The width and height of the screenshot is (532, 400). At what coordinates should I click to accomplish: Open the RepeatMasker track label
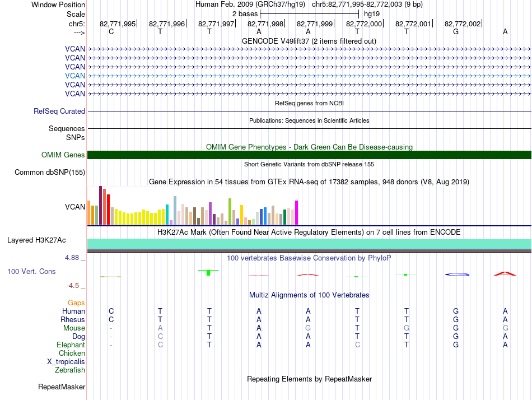62,387
